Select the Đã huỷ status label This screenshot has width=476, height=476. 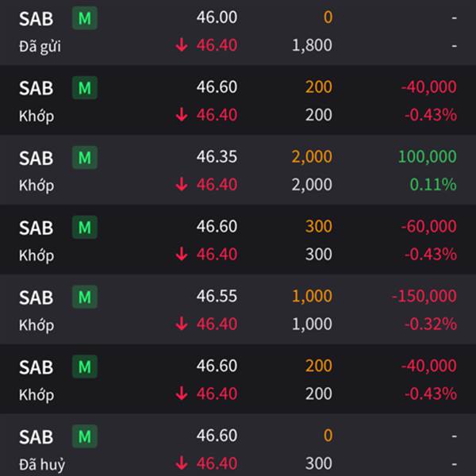(42, 464)
